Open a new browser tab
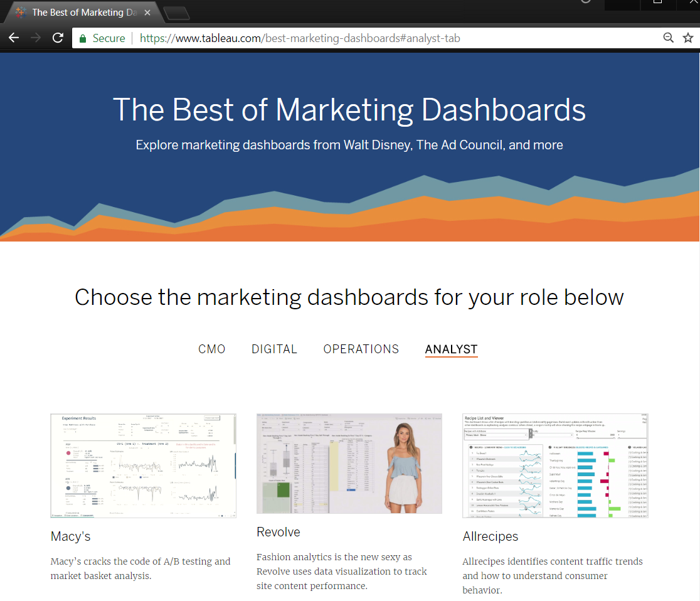 pyautogui.click(x=178, y=12)
